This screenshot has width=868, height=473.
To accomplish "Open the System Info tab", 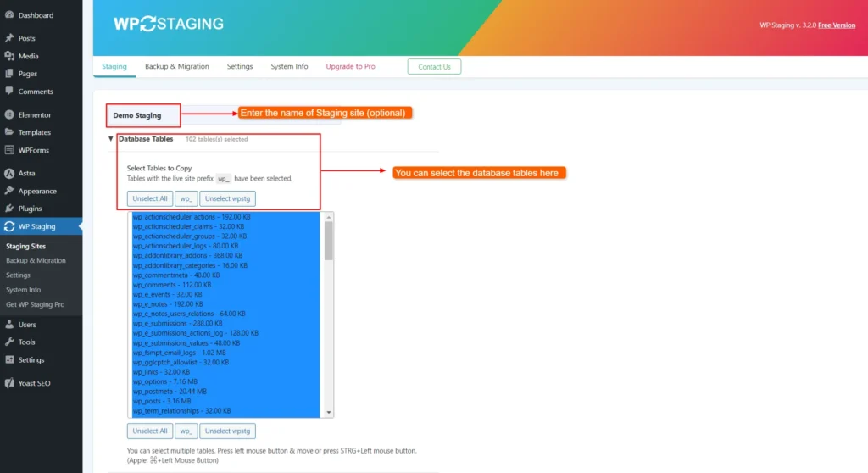I will pos(289,66).
